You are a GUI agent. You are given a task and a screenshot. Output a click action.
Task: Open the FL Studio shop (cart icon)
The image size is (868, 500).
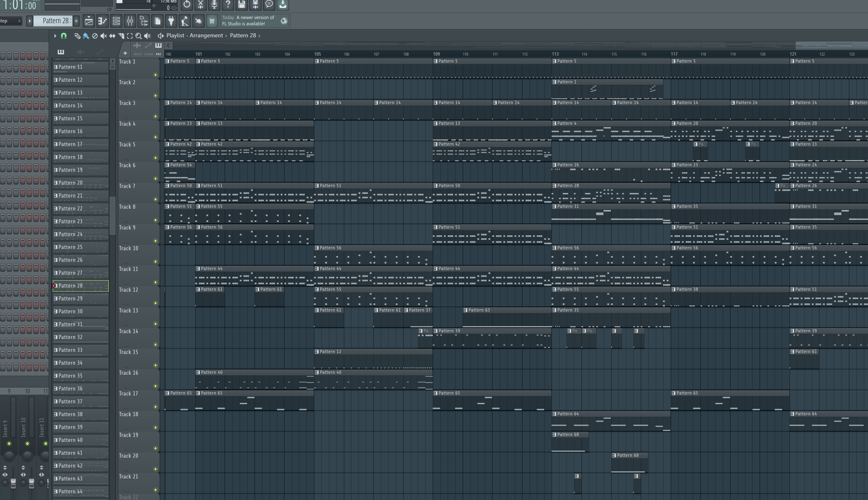(212, 21)
